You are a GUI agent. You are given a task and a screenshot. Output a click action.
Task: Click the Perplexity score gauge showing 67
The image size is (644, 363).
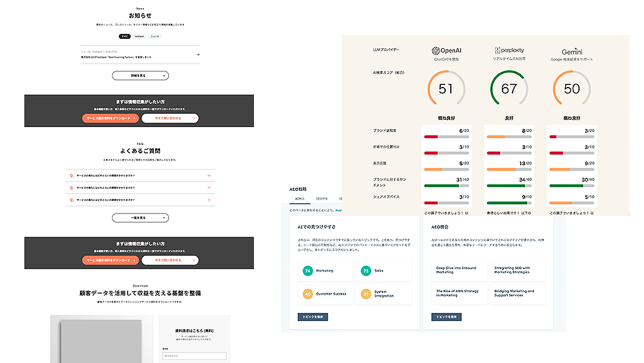pyautogui.click(x=509, y=89)
